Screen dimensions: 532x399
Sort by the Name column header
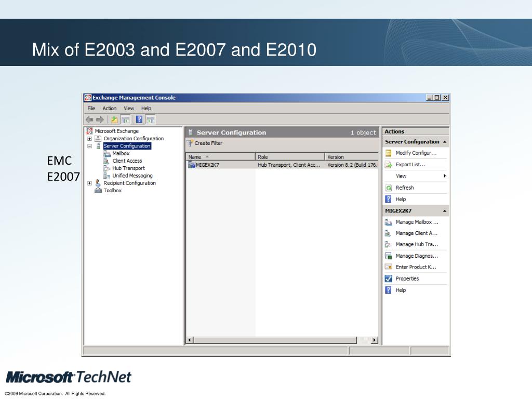coord(220,157)
